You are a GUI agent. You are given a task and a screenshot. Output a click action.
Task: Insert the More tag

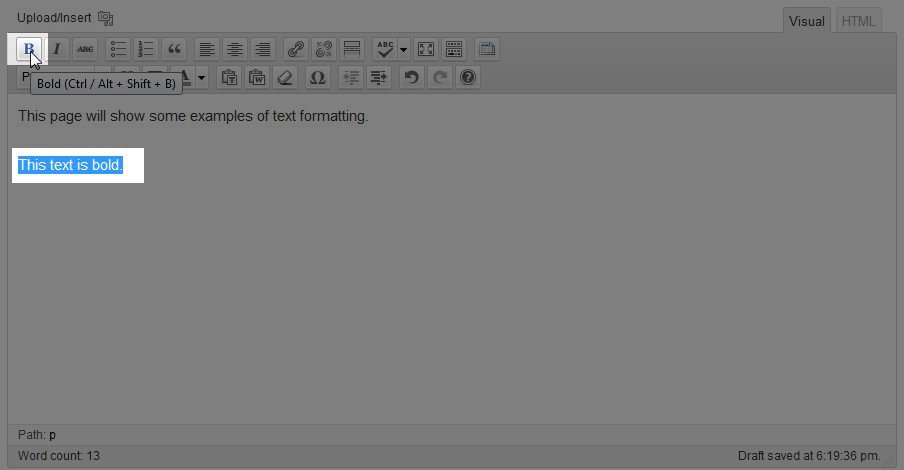coord(351,49)
